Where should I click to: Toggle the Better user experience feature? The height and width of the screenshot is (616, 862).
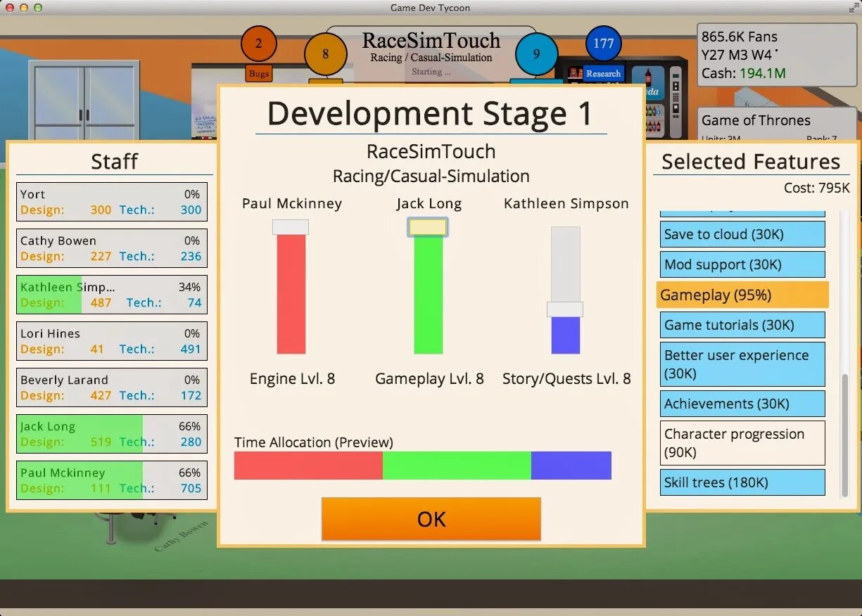point(742,364)
